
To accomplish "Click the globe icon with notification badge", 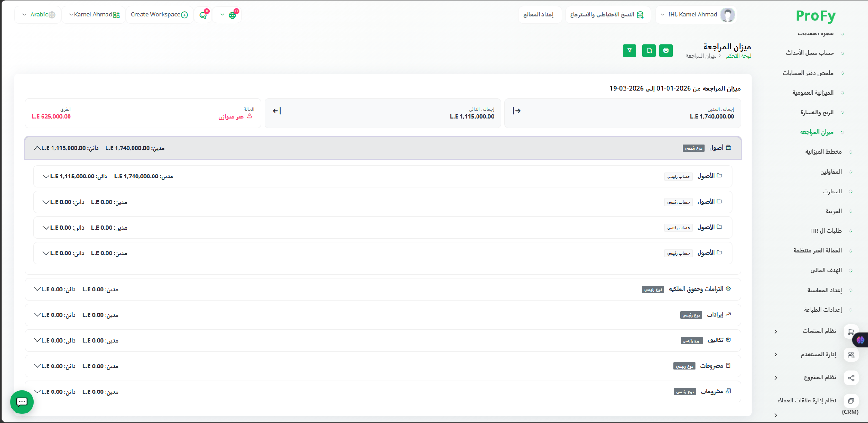I will (233, 15).
